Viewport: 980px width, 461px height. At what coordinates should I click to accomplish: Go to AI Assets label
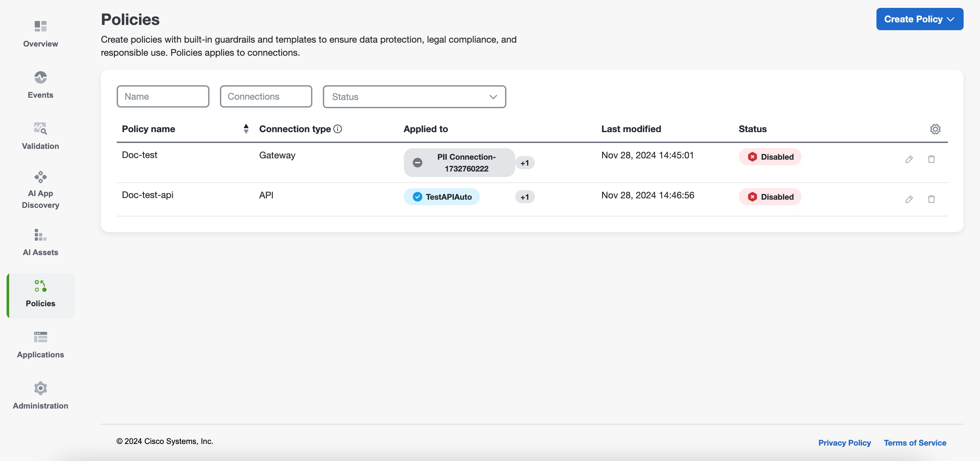coord(40,252)
